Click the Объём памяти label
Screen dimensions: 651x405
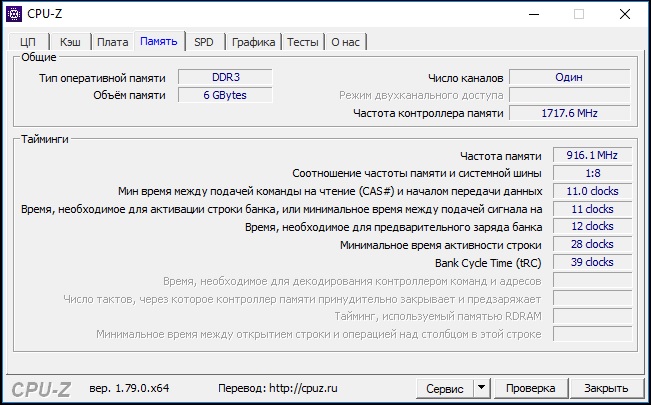coord(129,95)
